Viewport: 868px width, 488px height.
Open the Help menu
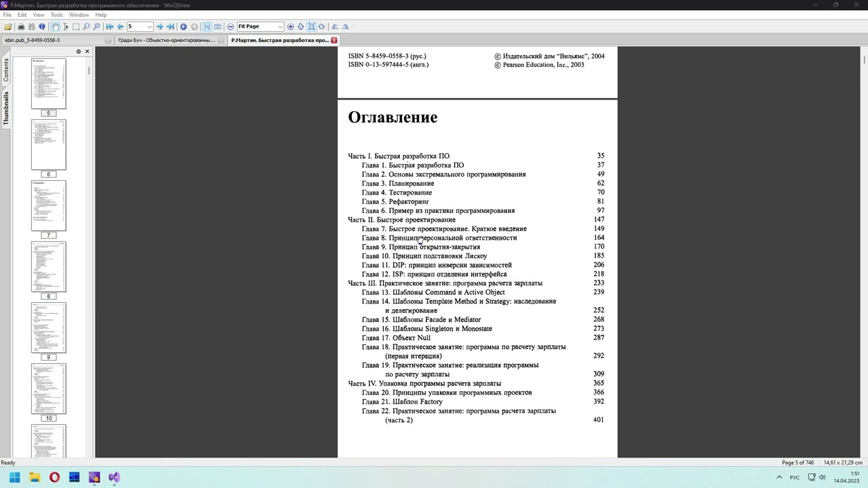point(100,15)
